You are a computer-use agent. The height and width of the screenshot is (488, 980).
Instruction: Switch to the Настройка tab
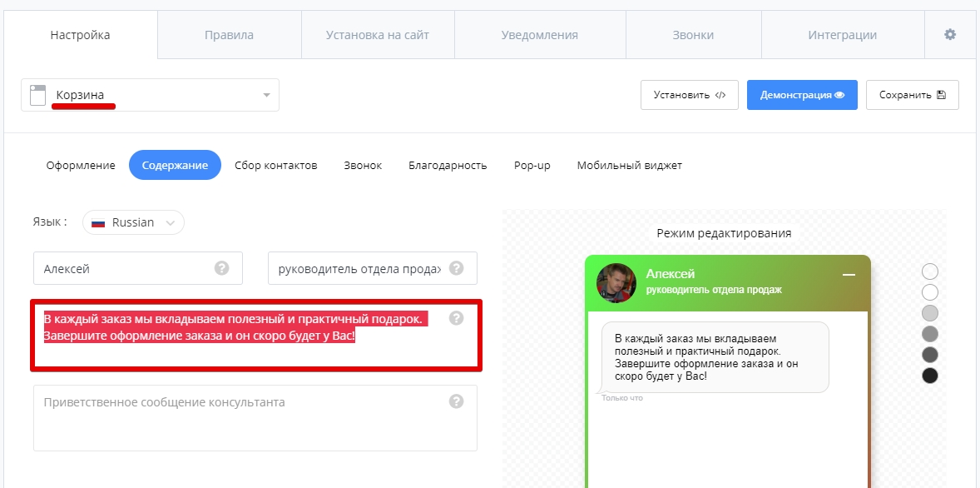[80, 35]
